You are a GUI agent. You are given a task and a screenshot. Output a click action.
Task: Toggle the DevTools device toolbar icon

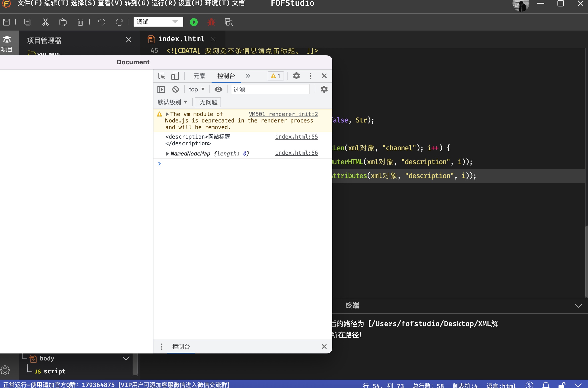pyautogui.click(x=175, y=76)
